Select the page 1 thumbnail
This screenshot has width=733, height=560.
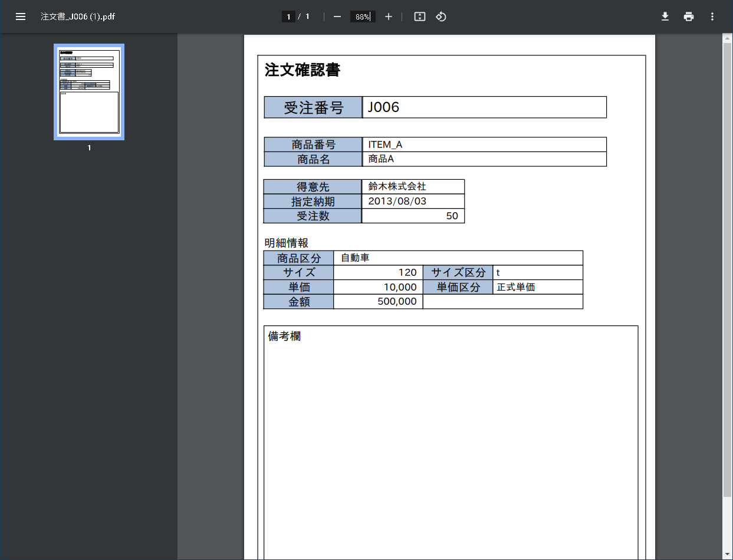click(89, 91)
